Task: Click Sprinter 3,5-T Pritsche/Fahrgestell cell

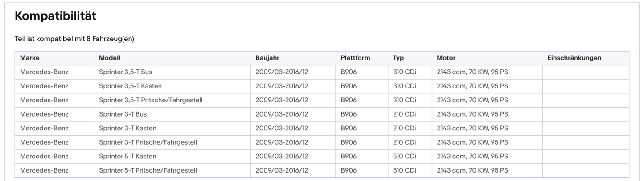Action: point(151,100)
